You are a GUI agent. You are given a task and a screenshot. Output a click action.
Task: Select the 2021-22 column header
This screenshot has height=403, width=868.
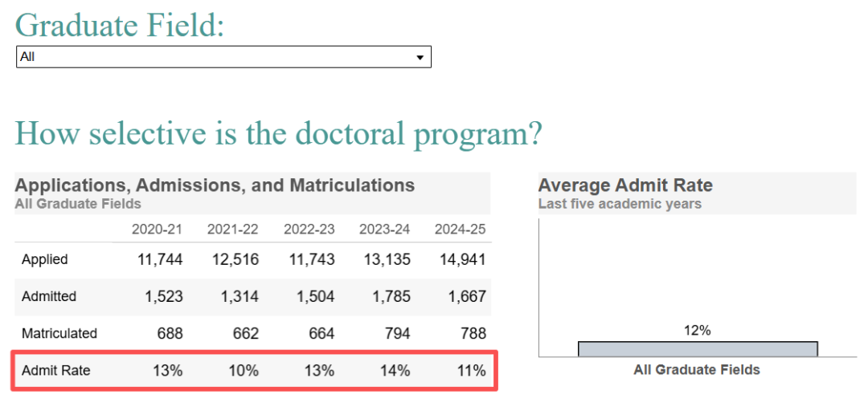click(x=232, y=230)
